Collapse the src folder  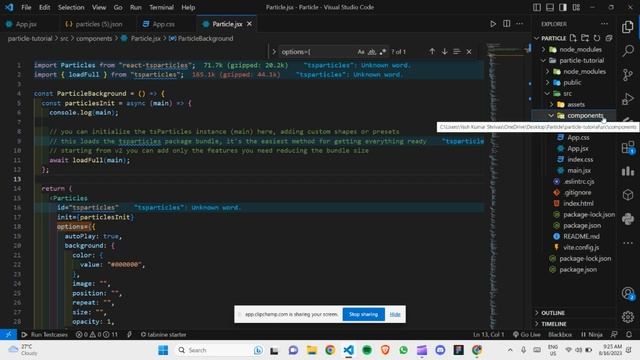pyautogui.click(x=547, y=93)
